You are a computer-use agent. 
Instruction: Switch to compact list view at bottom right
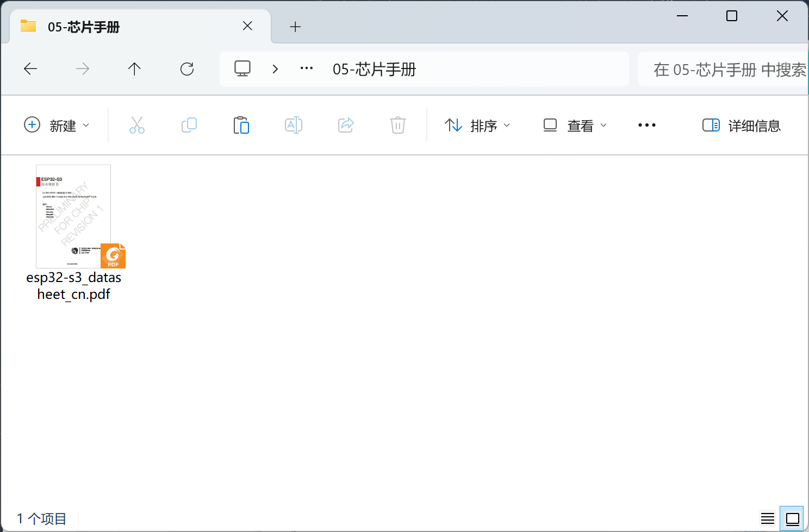(767, 518)
